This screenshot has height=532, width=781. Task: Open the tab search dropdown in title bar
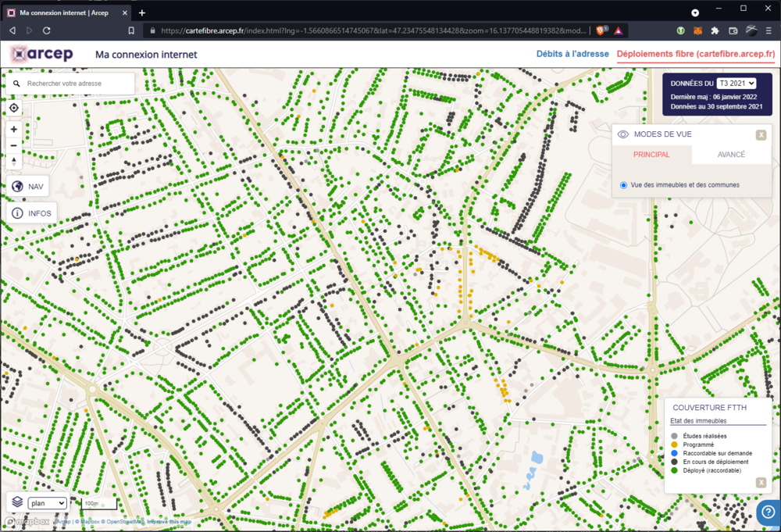[695, 12]
